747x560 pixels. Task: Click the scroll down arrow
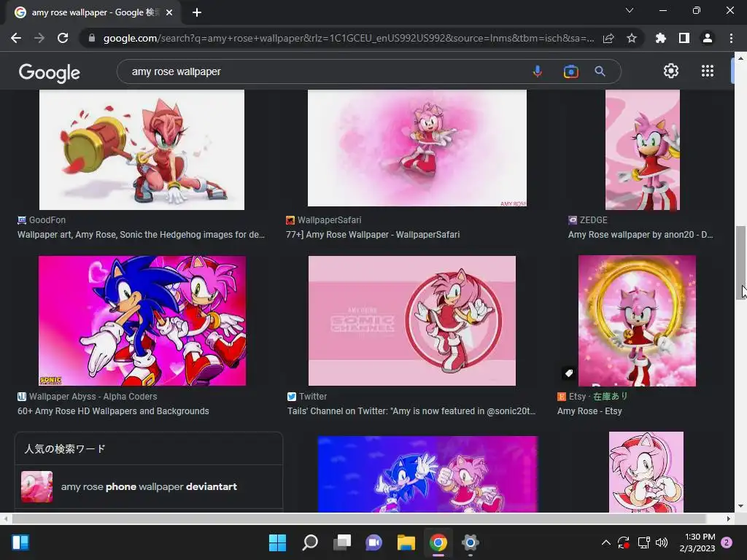click(x=740, y=506)
